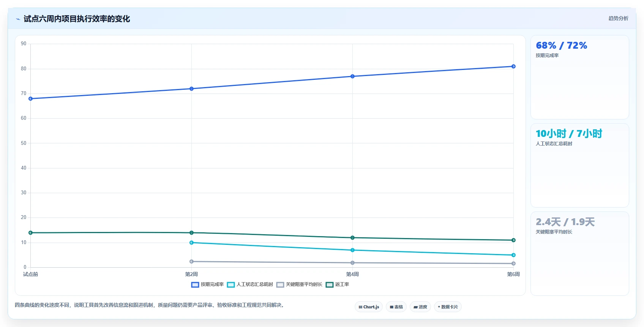Click the 按期完成率 point at 试点前
644x327 pixels.
pos(30,99)
